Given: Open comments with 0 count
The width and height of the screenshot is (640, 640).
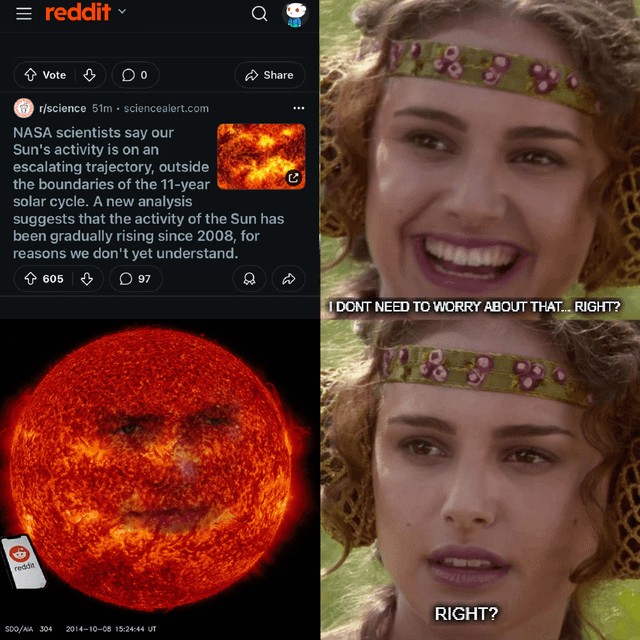Looking at the screenshot, I should tap(135, 75).
